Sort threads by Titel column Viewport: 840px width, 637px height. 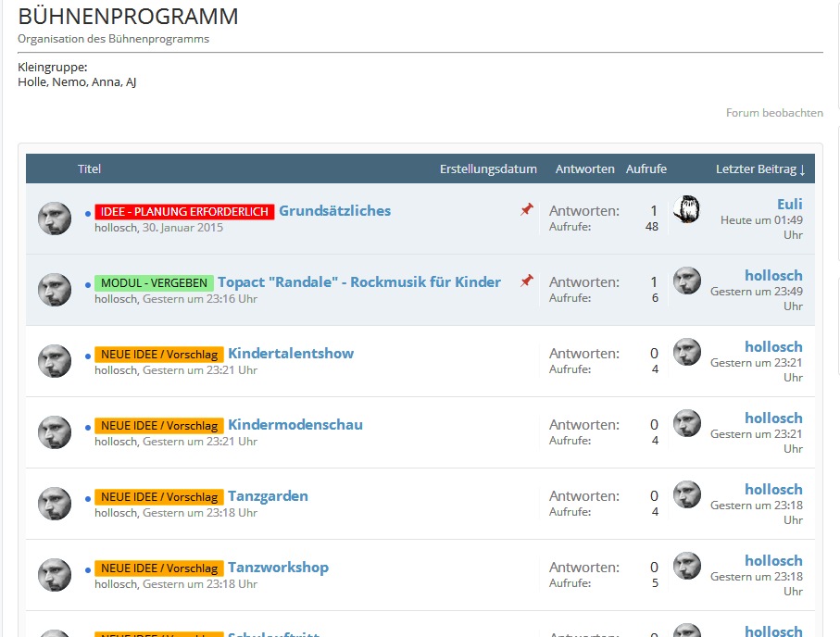(89, 169)
